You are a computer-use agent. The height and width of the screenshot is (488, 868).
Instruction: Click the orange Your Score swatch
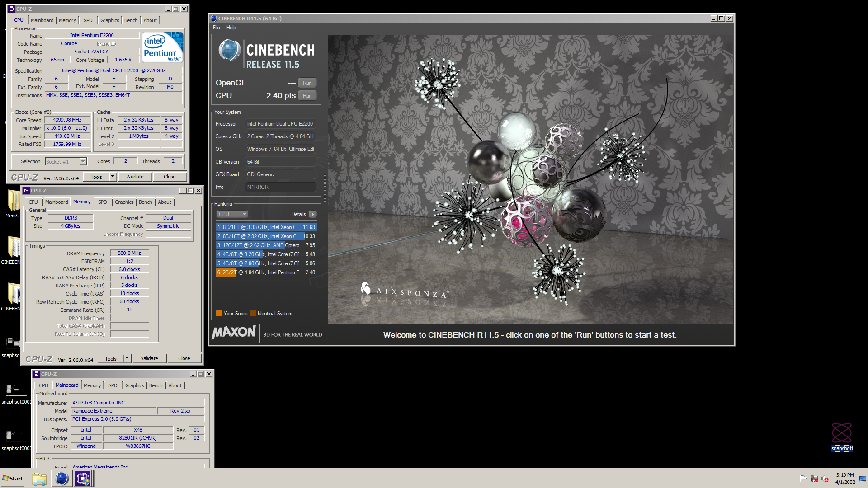(219, 314)
